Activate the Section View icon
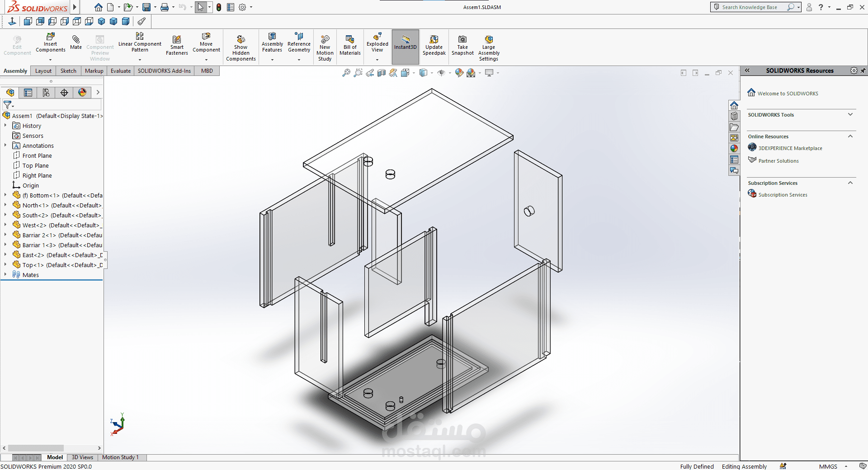Viewport: 868px width, 470px height. 382,73
